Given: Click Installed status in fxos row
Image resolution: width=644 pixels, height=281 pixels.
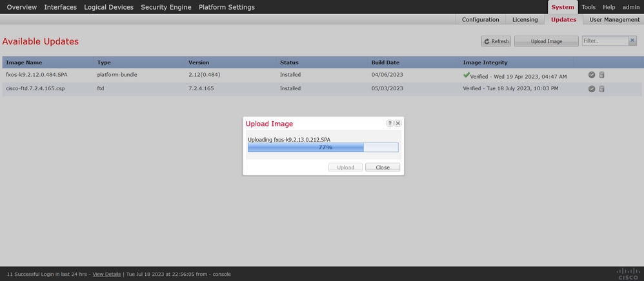Looking at the screenshot, I should coord(290,75).
